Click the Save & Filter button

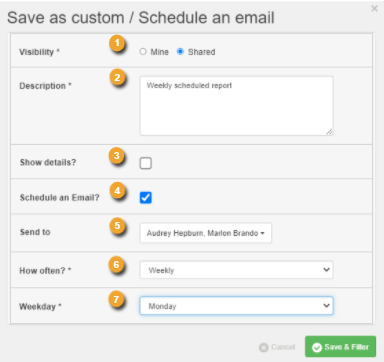340,347
